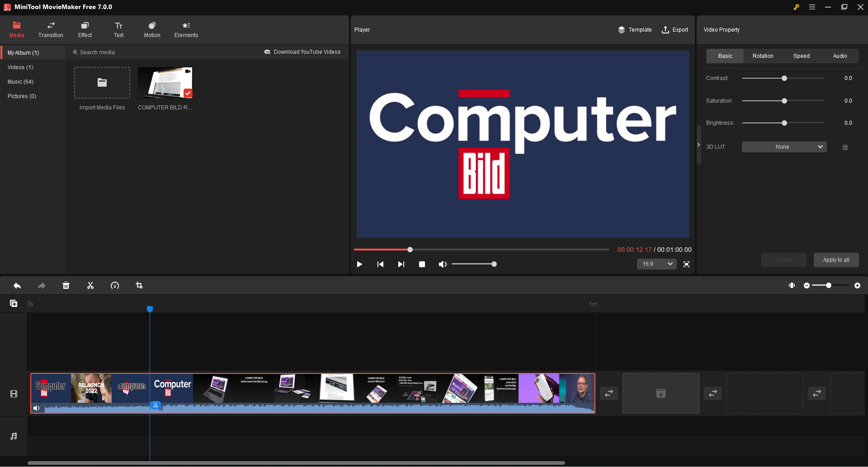Delete the selected clip
The image size is (868, 467).
(x=66, y=285)
